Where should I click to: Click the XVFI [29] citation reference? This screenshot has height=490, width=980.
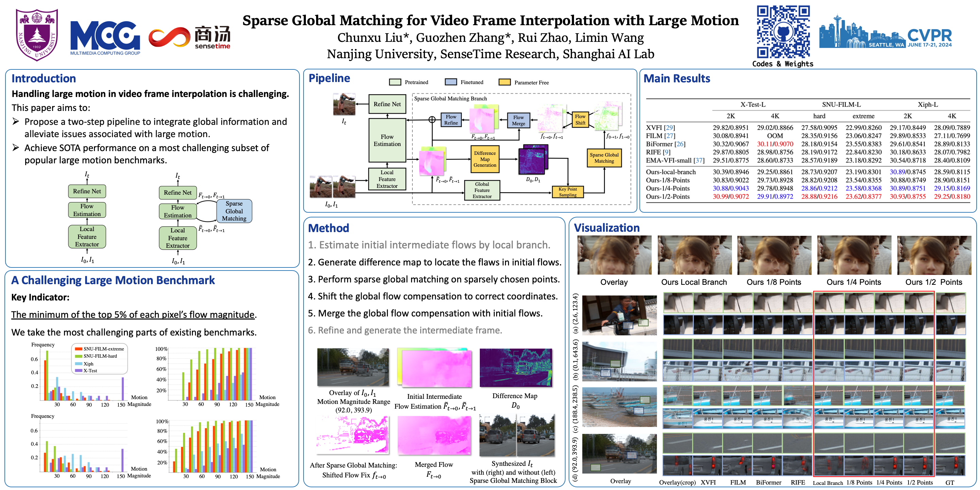[x=669, y=128]
